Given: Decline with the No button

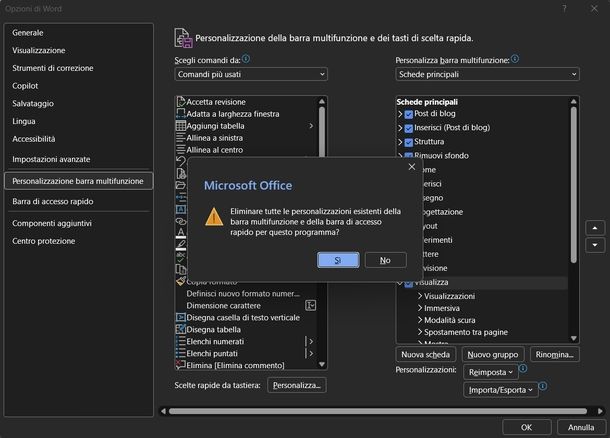Looking at the screenshot, I should [x=386, y=260].
